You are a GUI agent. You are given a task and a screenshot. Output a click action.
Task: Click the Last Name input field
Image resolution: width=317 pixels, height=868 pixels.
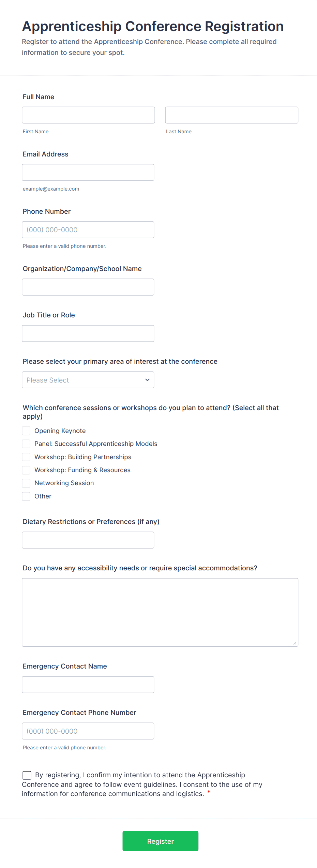pos(231,115)
